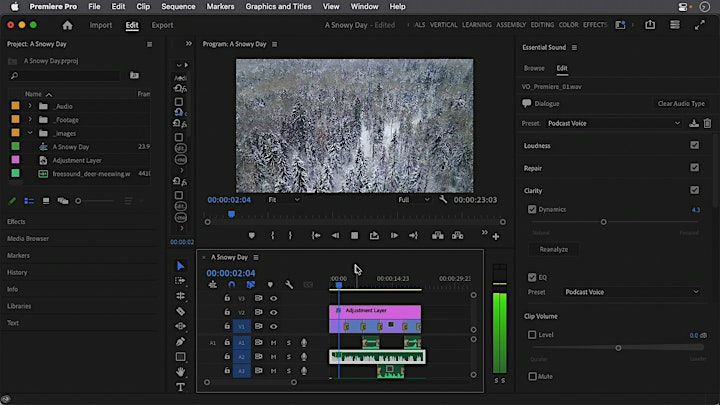Click the Clear Audio Type button
Screen dimensions: 720x405
pyautogui.click(x=680, y=103)
